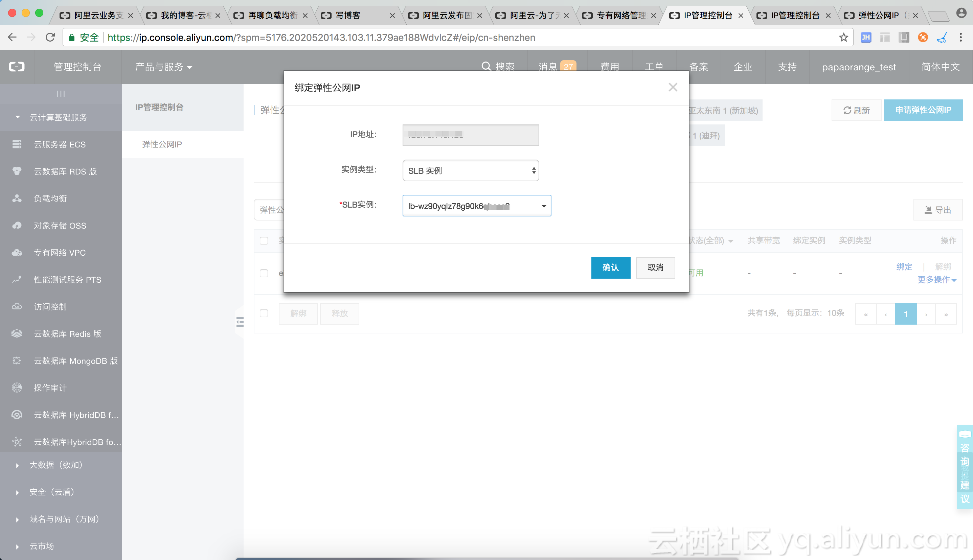The width and height of the screenshot is (973, 560).
Task: Click the 取消 button
Action: [655, 268]
